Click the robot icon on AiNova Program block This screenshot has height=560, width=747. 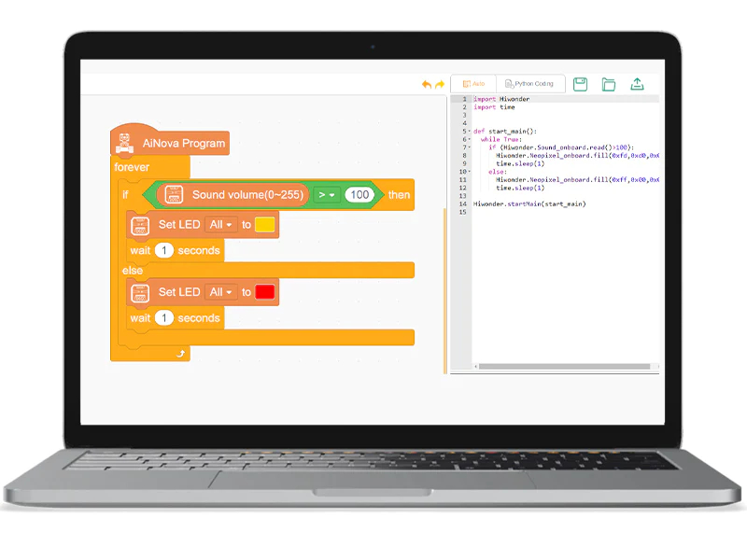(x=123, y=143)
